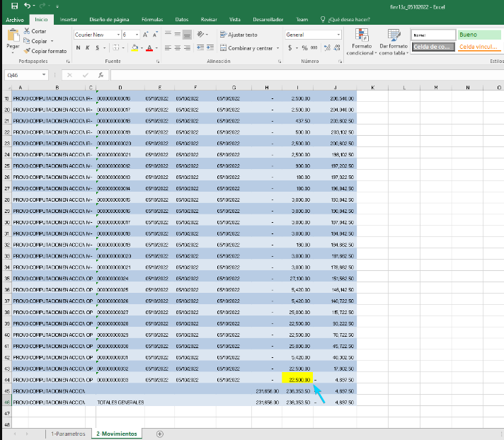
Task: Click the text orientation icon
Action: pos(200,34)
